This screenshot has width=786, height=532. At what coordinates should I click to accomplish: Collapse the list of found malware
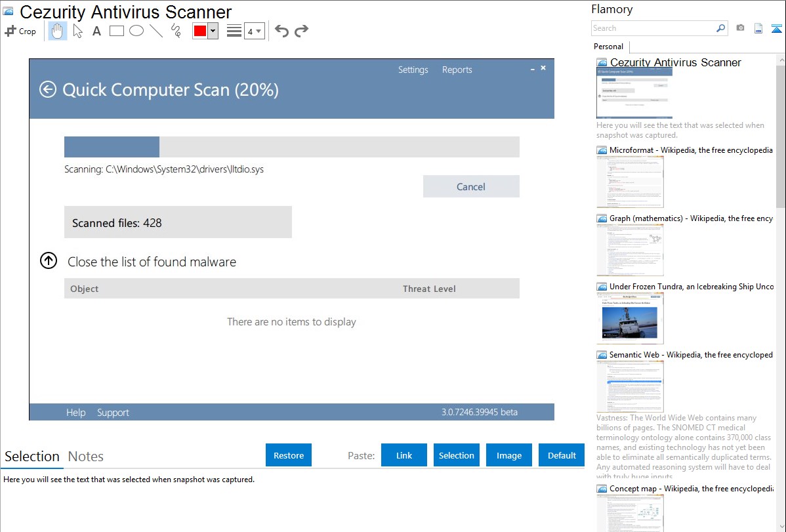point(49,261)
